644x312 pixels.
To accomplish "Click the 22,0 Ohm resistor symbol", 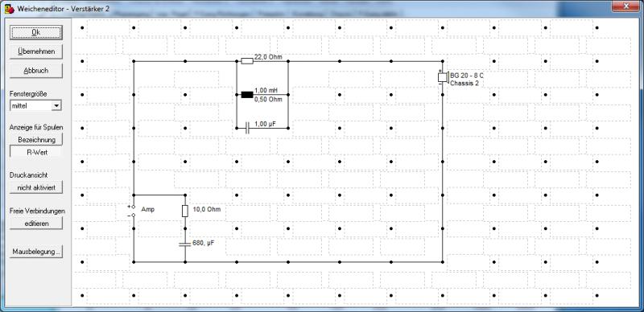I will coord(247,61).
